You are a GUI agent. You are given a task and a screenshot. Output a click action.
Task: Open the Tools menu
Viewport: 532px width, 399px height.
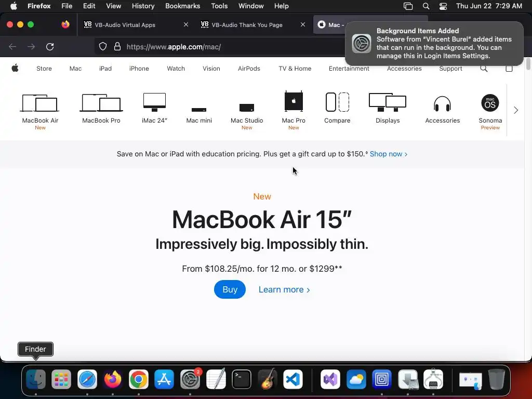point(219,6)
